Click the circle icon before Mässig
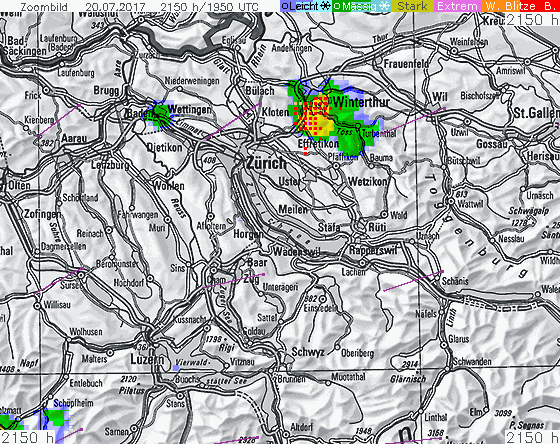Screen dimensions: 560x444 [x=336, y=6]
